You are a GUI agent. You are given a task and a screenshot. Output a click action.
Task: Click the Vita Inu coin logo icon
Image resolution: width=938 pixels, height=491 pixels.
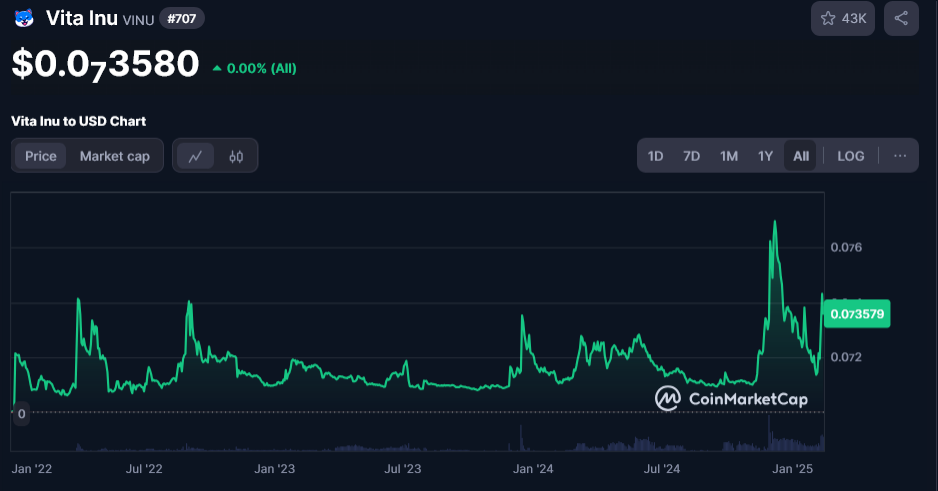pos(24,19)
